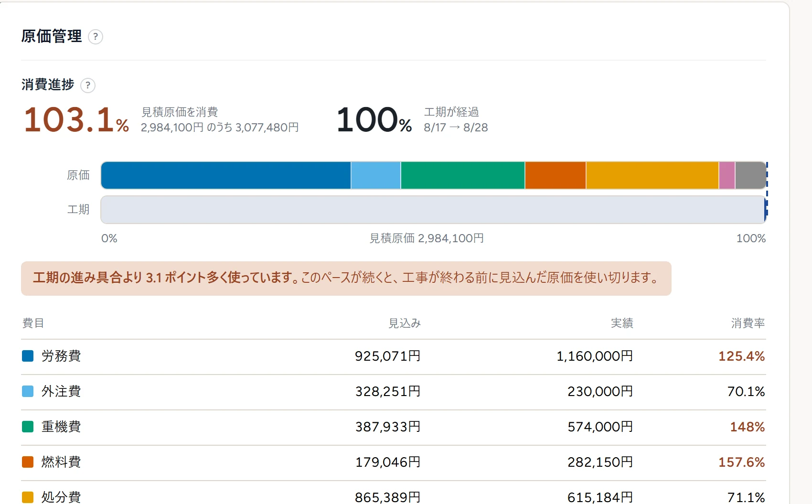812x504 pixels.
Task: Click the 925,071円 estimate value
Action: (x=388, y=356)
